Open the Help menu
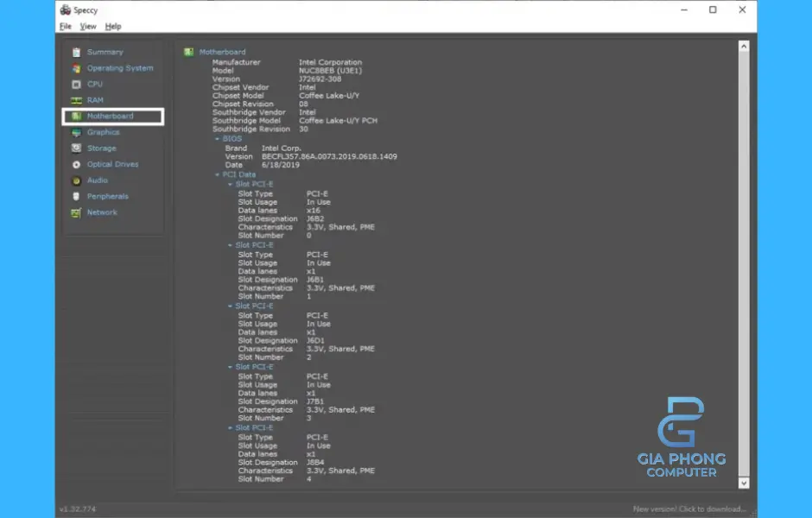 click(113, 27)
